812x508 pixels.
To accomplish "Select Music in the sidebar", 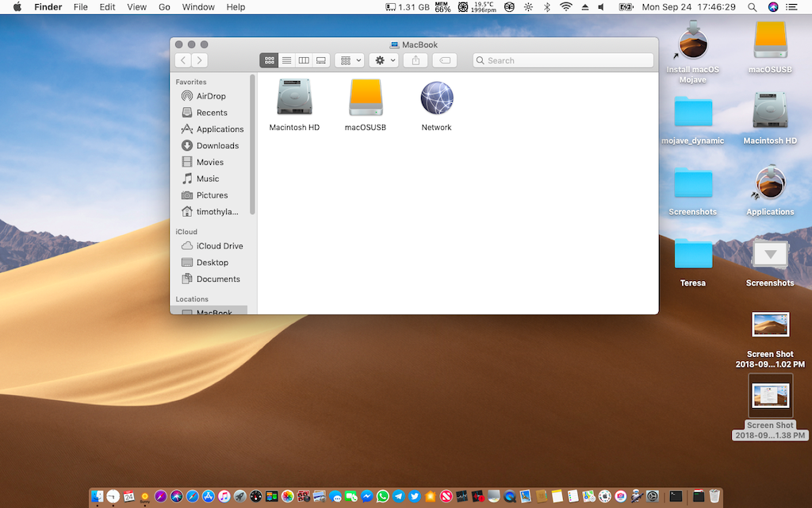I will click(x=207, y=179).
